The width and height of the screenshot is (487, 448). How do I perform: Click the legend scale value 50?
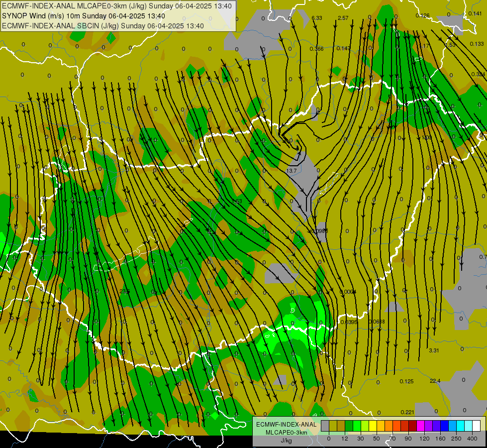(x=377, y=439)
